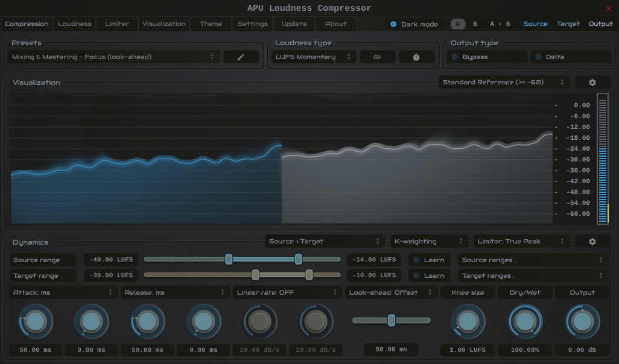Enable the Delta output type
Screen dimensions: 619x364
click(571, 57)
